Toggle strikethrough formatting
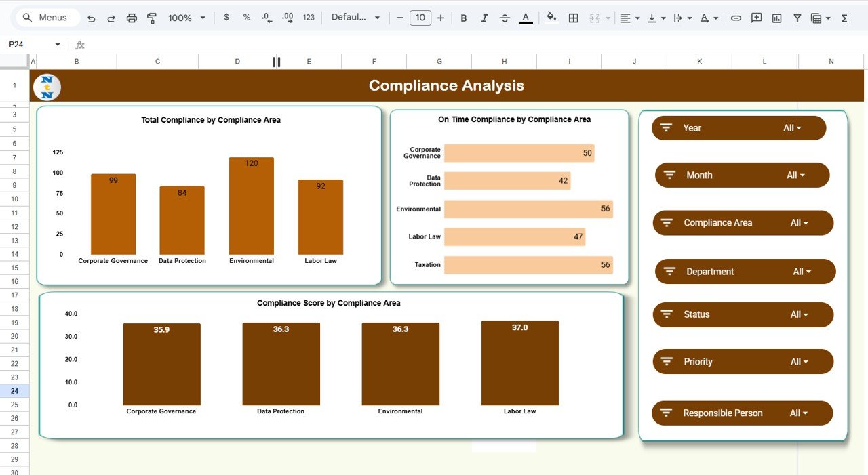This screenshot has width=868, height=475. point(505,18)
